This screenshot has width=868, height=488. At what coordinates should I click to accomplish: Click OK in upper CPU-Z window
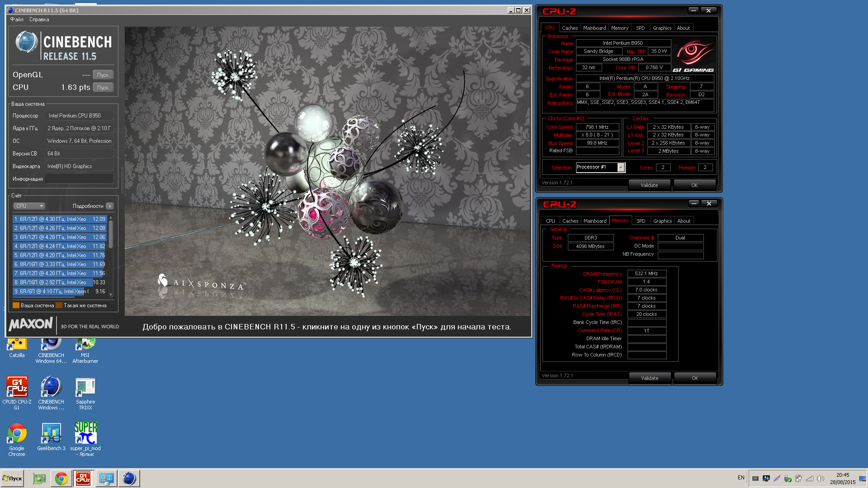tap(694, 185)
